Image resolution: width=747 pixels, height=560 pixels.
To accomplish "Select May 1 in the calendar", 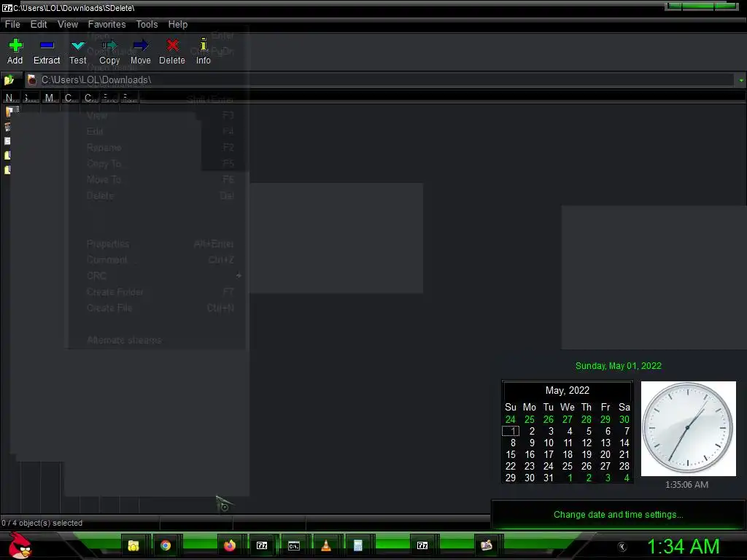I will [511, 432].
